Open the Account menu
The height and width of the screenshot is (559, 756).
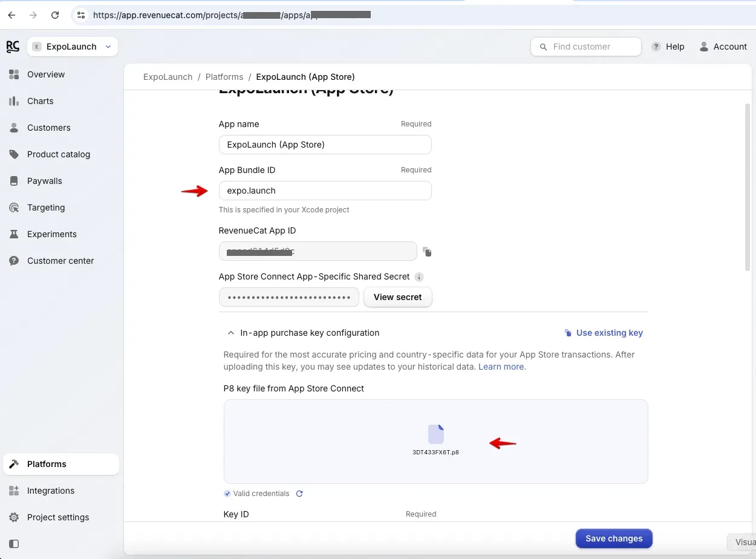click(723, 47)
